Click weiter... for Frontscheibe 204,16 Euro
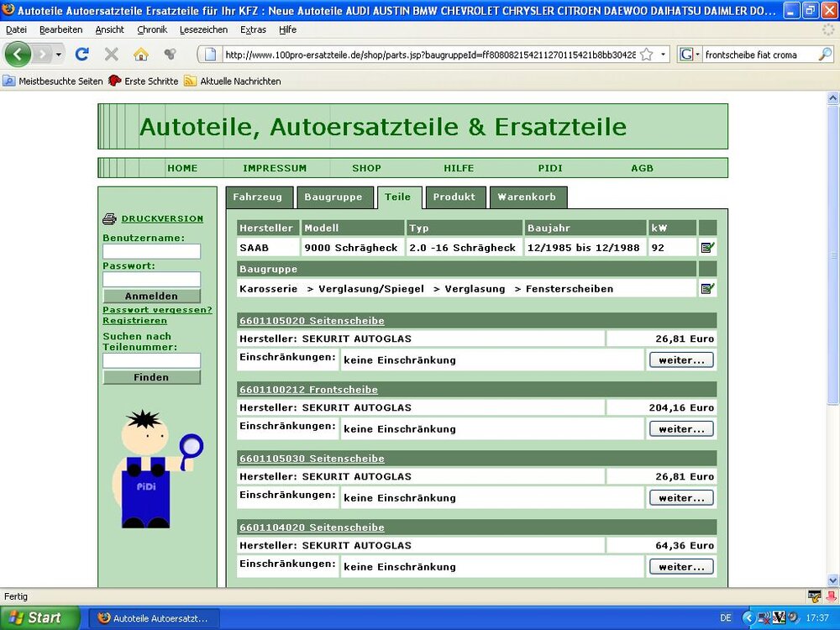 pos(681,429)
